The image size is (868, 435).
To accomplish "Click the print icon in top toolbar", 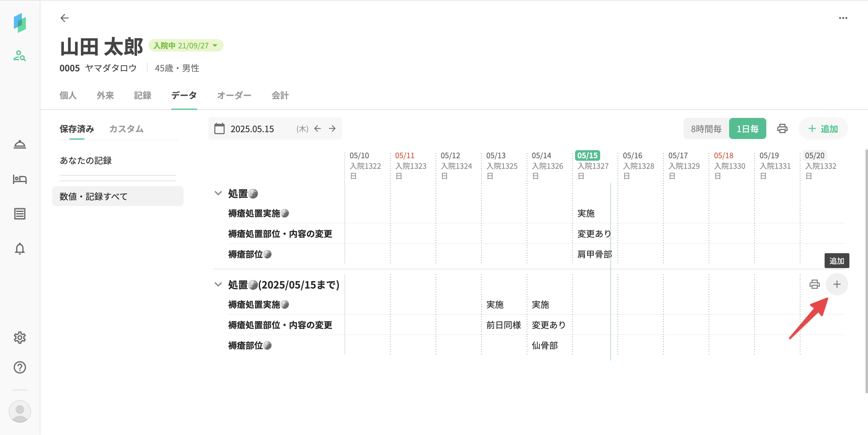I will (782, 128).
